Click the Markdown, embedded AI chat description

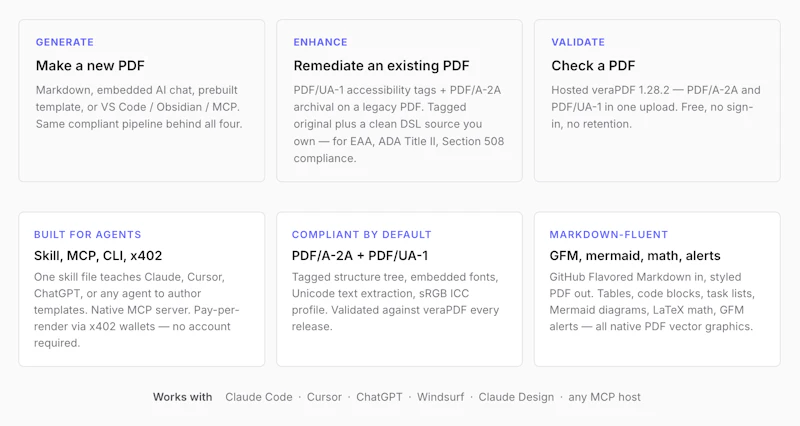[139, 107]
